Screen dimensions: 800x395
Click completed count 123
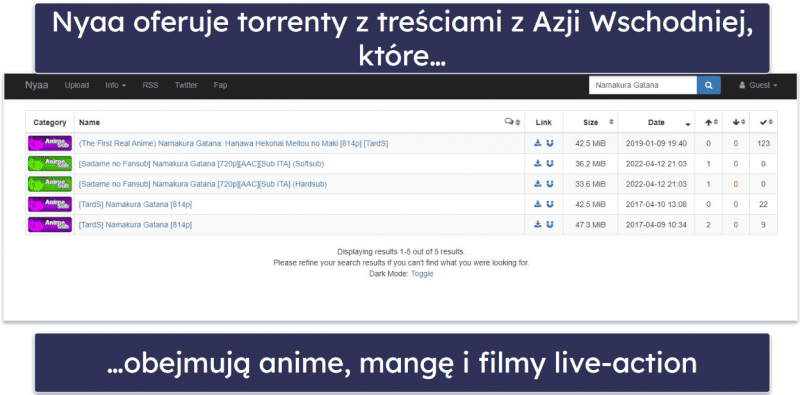(764, 143)
